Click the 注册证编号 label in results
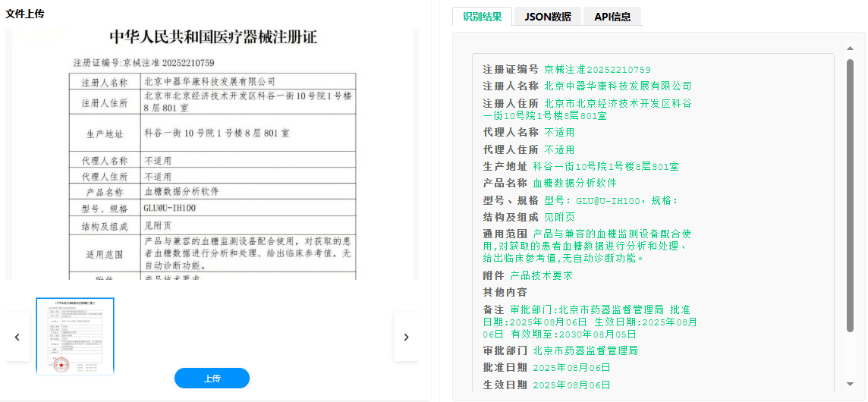 (511, 69)
